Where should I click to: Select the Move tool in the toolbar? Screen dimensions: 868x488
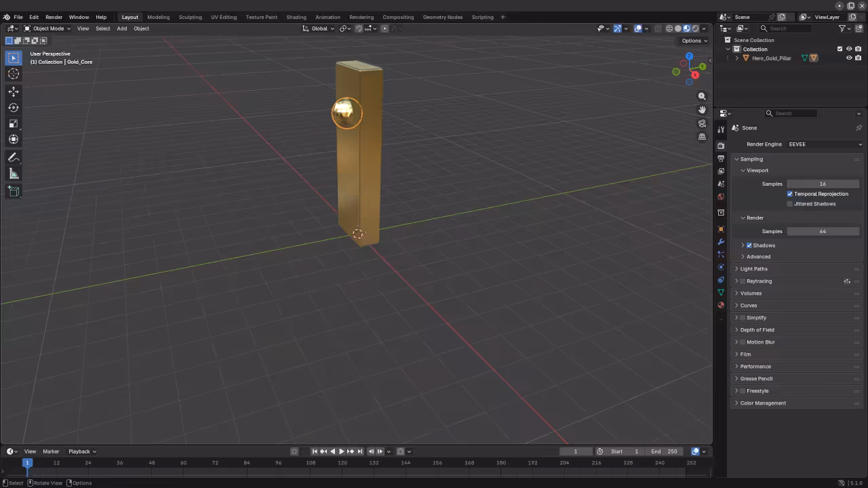point(13,91)
